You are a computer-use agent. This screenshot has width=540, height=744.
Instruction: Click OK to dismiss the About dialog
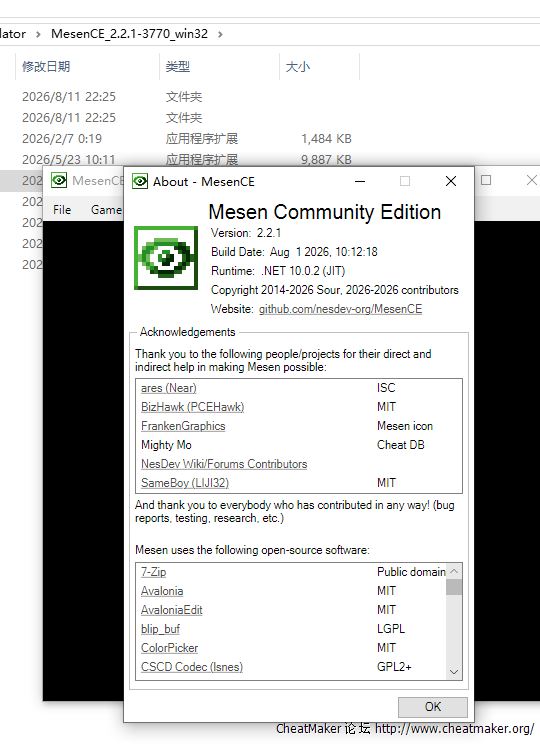433,707
